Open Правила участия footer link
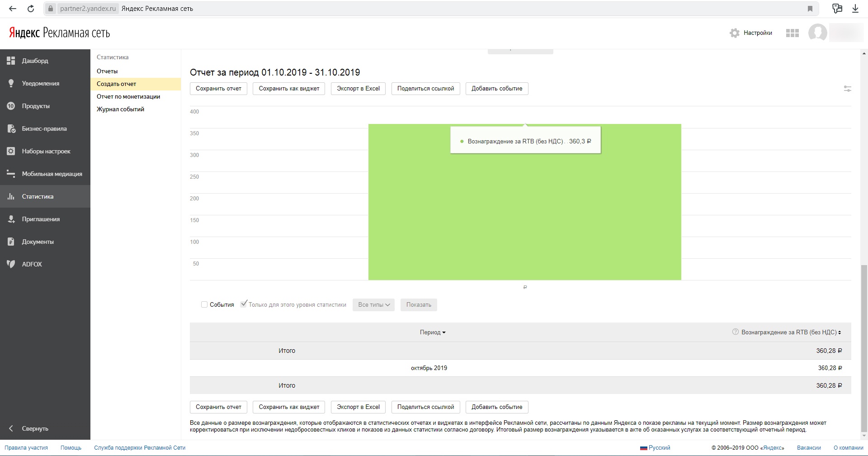Viewport: 868px width, 456px height. (x=26, y=448)
